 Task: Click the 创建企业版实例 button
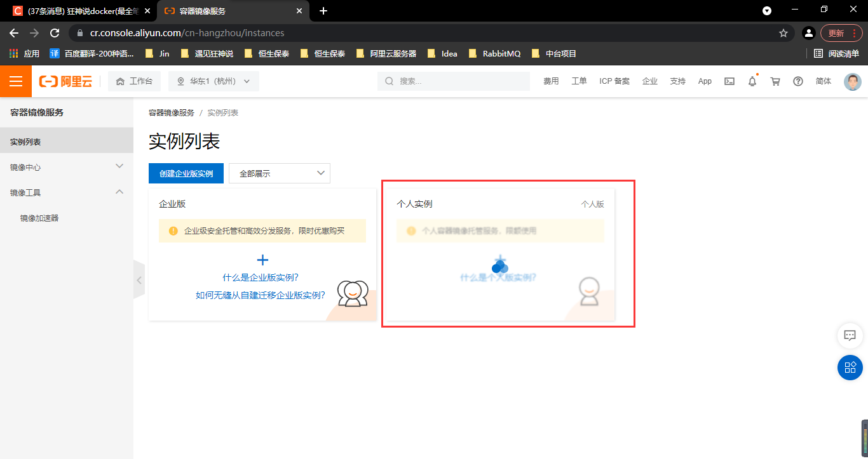click(186, 173)
